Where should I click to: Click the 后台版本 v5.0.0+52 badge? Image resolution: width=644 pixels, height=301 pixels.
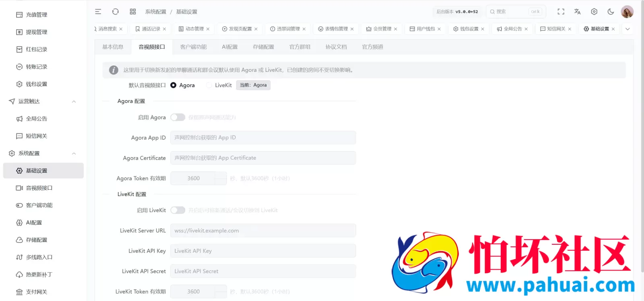tap(457, 12)
